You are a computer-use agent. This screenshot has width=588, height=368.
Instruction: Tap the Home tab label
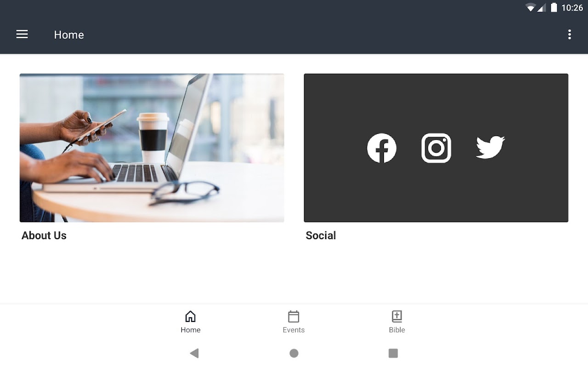pos(191,330)
